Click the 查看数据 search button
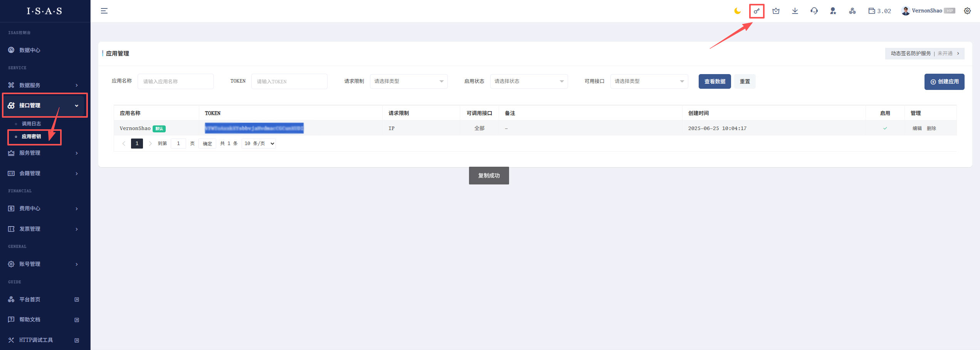This screenshot has height=350, width=980. point(714,81)
